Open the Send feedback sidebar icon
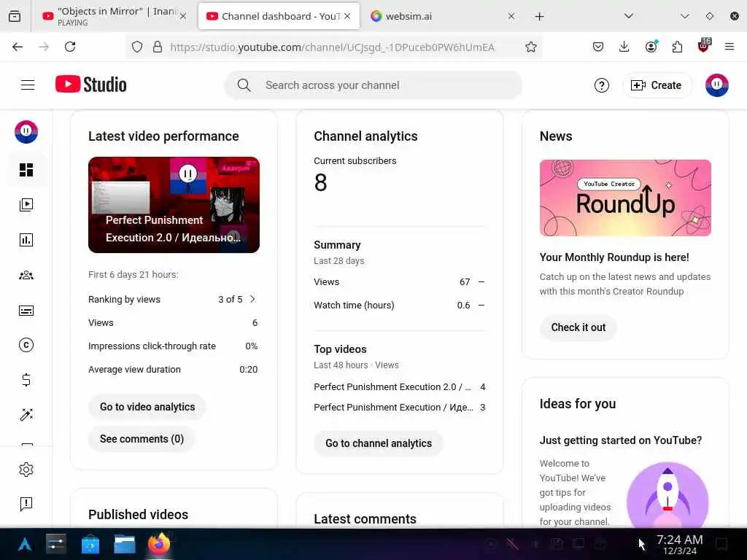 (x=26, y=504)
